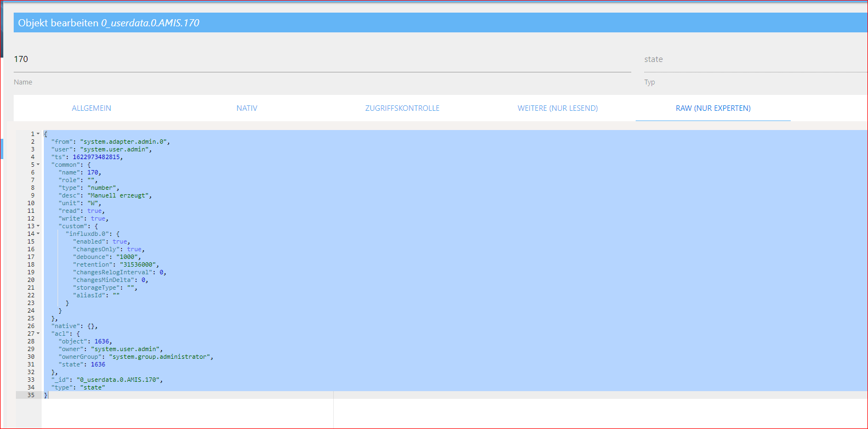Click the "changesRelogInterval": 0 line
This screenshot has height=429, width=868.
(x=120, y=272)
